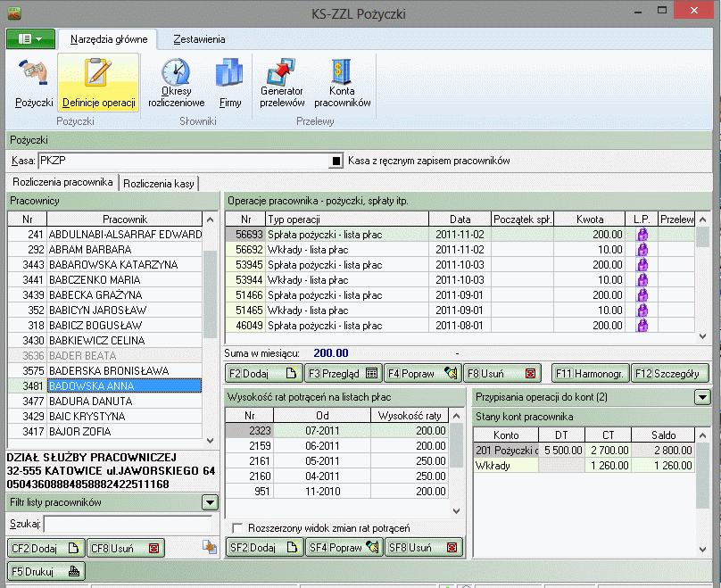Enable Rozszerzony widok zmian rat potrąceń
This screenshot has height=588, width=721.
pyautogui.click(x=237, y=528)
